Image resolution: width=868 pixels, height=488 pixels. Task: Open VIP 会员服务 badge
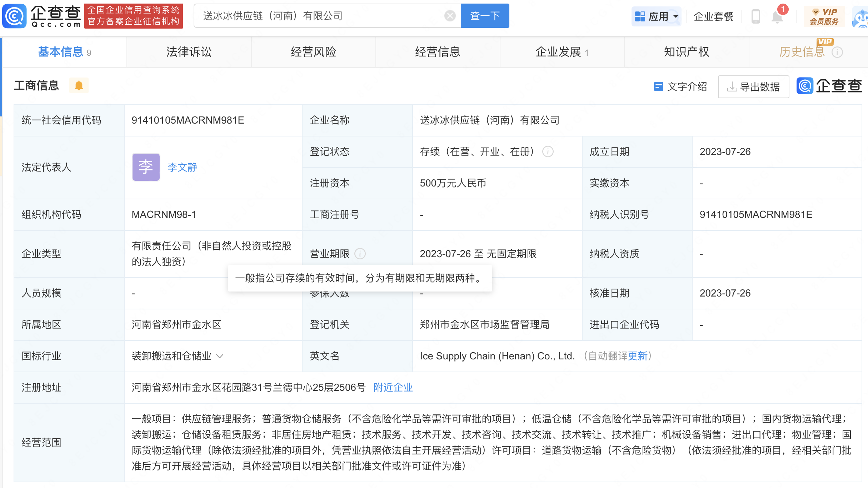[x=824, y=16]
